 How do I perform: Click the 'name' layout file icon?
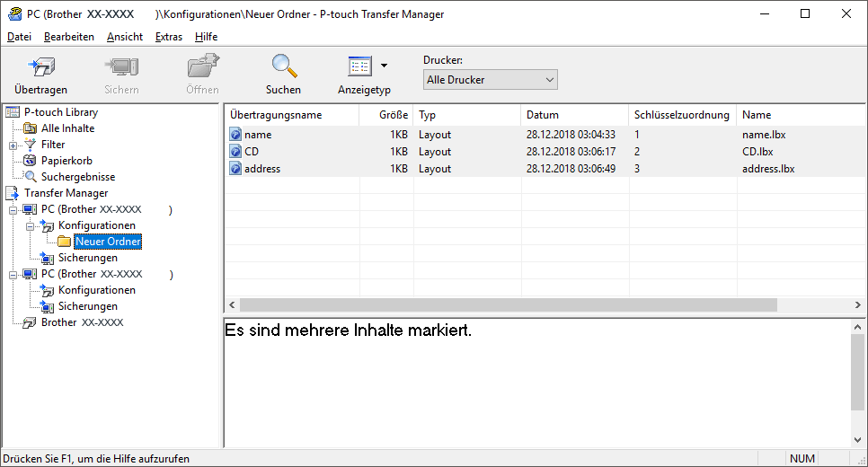[235, 135]
